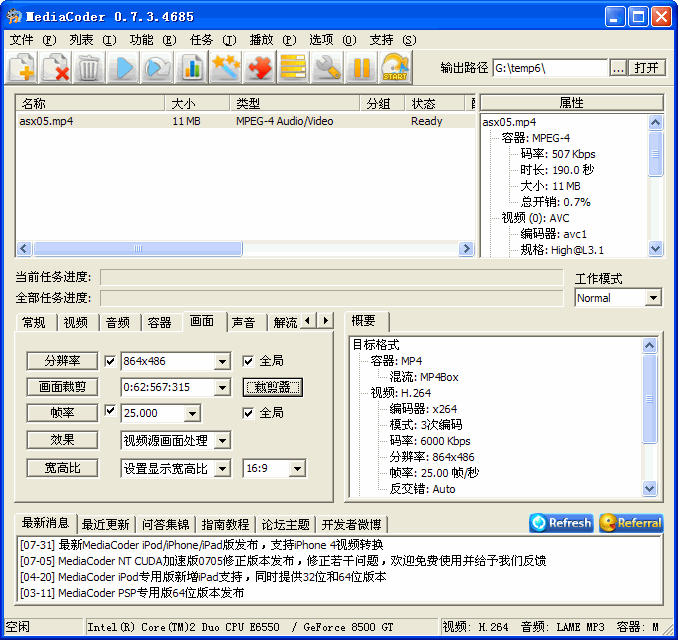Open the 864x486 resolution dropdown
This screenshot has height=640, width=678.
pyautogui.click(x=222, y=362)
